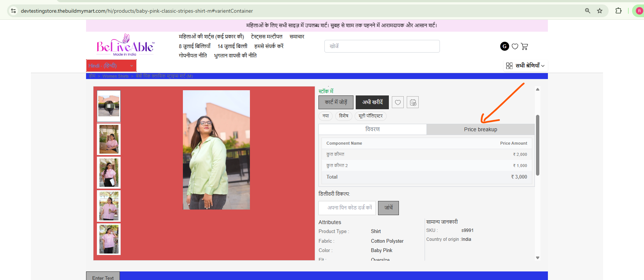
Task: Open the Hindi language dropdown
Action: click(111, 66)
